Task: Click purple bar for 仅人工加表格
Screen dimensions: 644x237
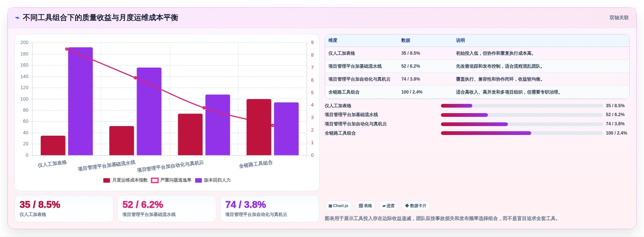Action: point(80,101)
